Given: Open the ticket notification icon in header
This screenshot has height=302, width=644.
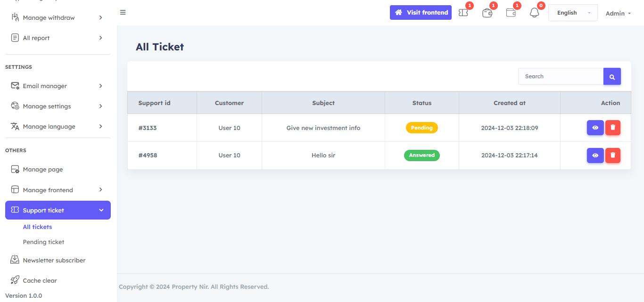Looking at the screenshot, I should point(463,13).
